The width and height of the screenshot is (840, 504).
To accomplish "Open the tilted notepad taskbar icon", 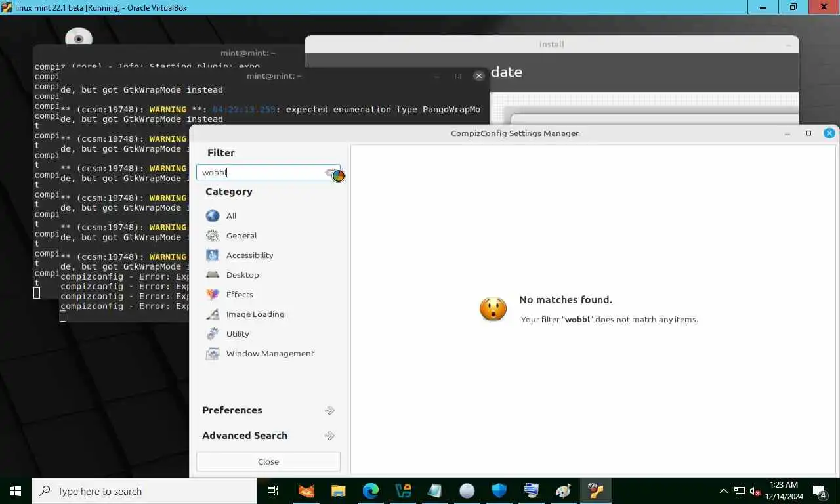I will pos(435,491).
